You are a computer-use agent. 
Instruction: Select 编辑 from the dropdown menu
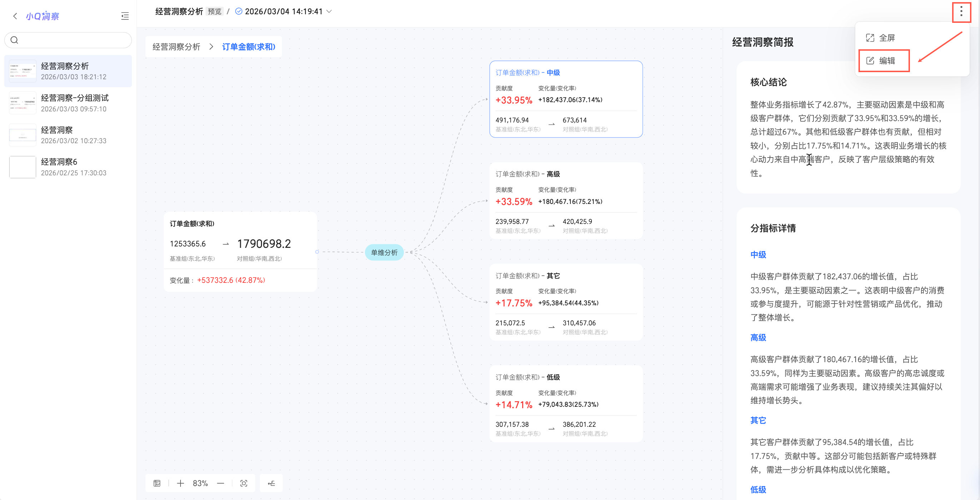tap(886, 61)
